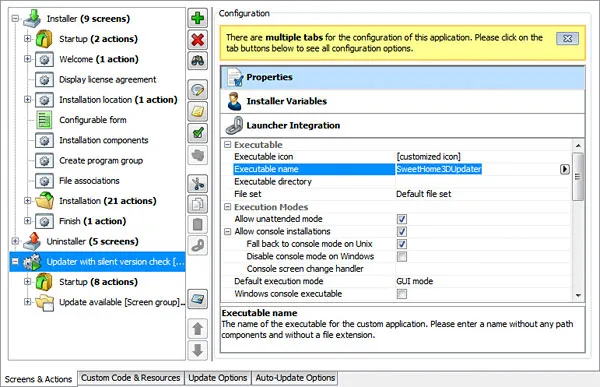Click the Display license agreement gear icon

coord(44,80)
